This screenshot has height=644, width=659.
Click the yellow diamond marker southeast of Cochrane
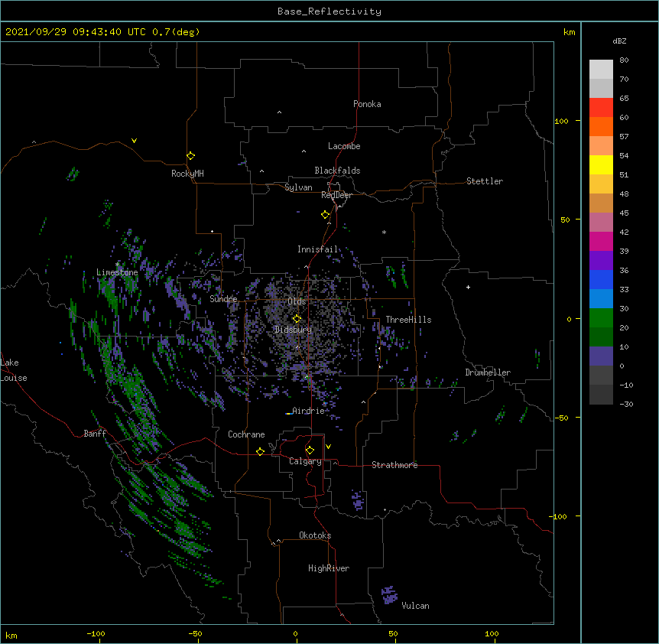pyautogui.click(x=260, y=451)
